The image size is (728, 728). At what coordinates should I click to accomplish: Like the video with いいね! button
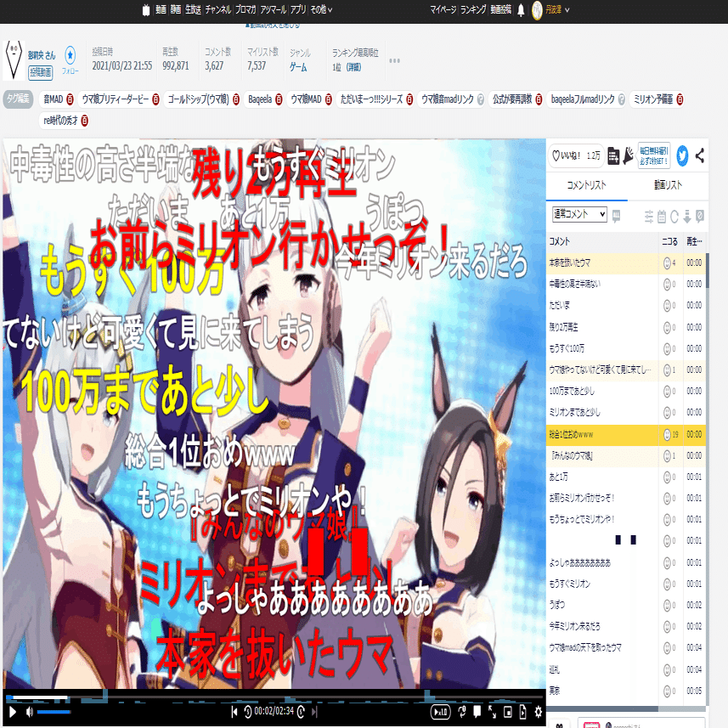pyautogui.click(x=576, y=155)
